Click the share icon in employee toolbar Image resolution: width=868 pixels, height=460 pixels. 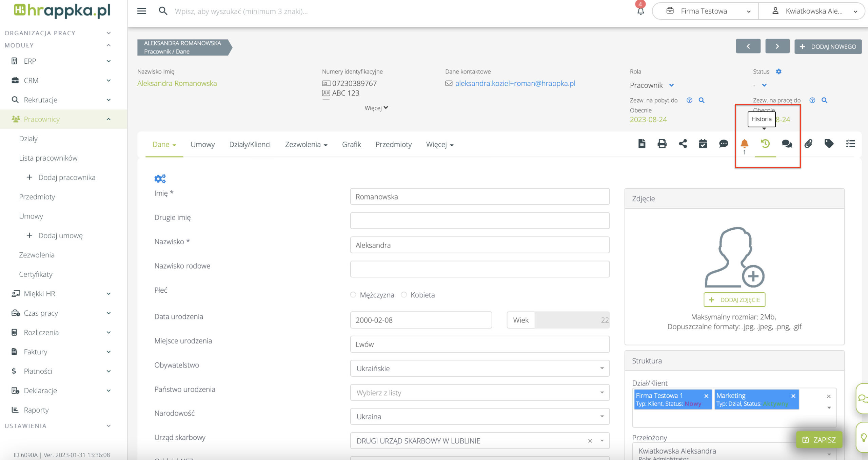pos(683,144)
